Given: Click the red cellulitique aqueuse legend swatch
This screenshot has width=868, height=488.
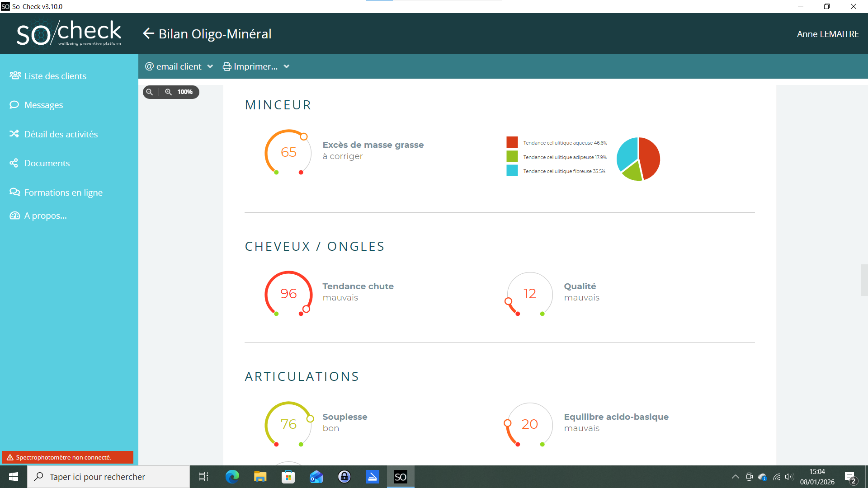Looking at the screenshot, I should (x=512, y=142).
